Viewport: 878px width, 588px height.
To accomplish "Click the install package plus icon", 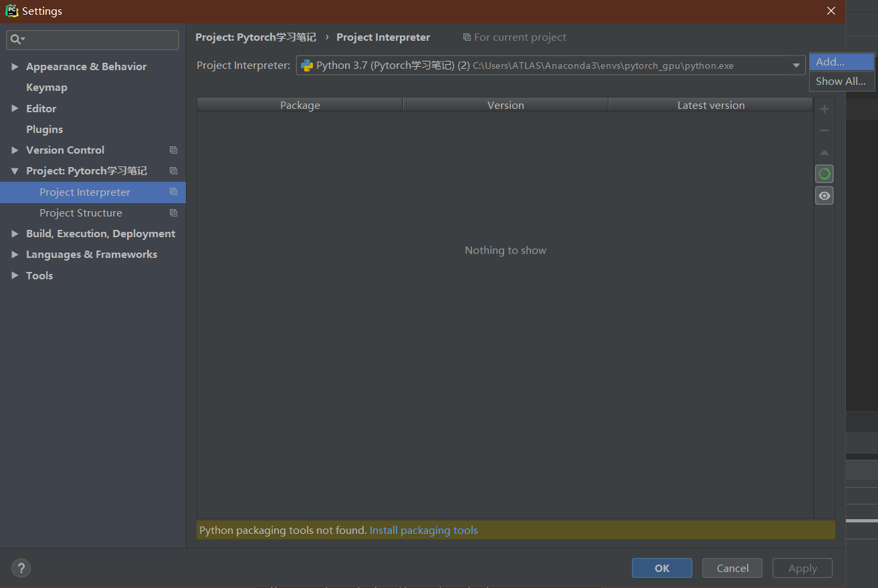I will (824, 109).
